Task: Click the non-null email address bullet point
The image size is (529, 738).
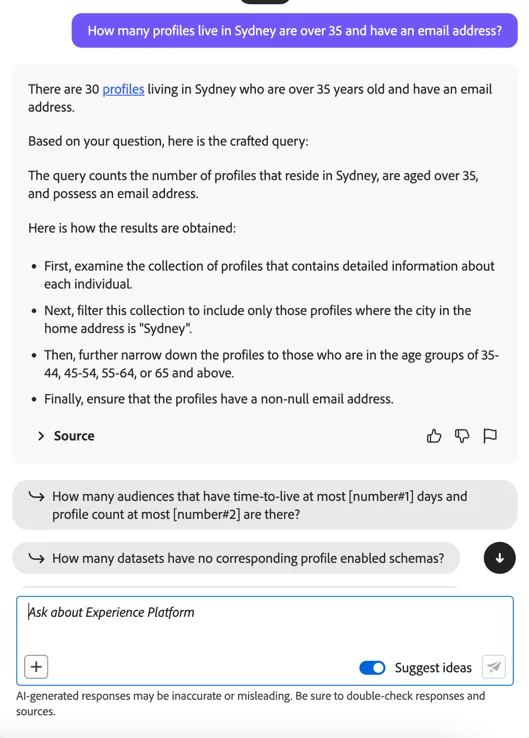Action: tap(219, 399)
